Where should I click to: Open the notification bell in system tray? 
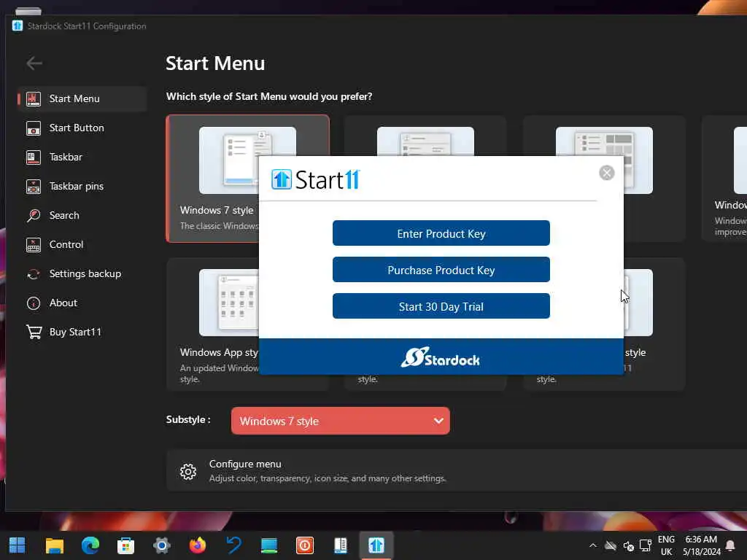click(729, 545)
